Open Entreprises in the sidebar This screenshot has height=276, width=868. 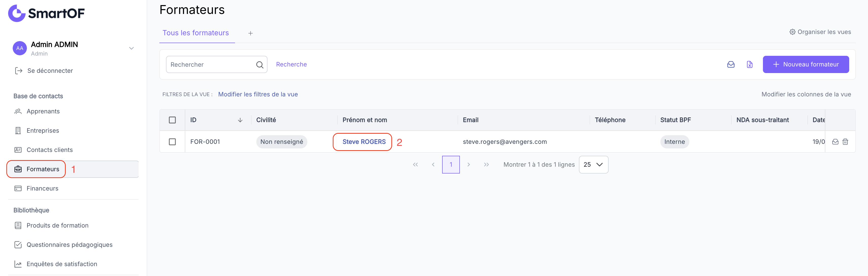(x=43, y=130)
